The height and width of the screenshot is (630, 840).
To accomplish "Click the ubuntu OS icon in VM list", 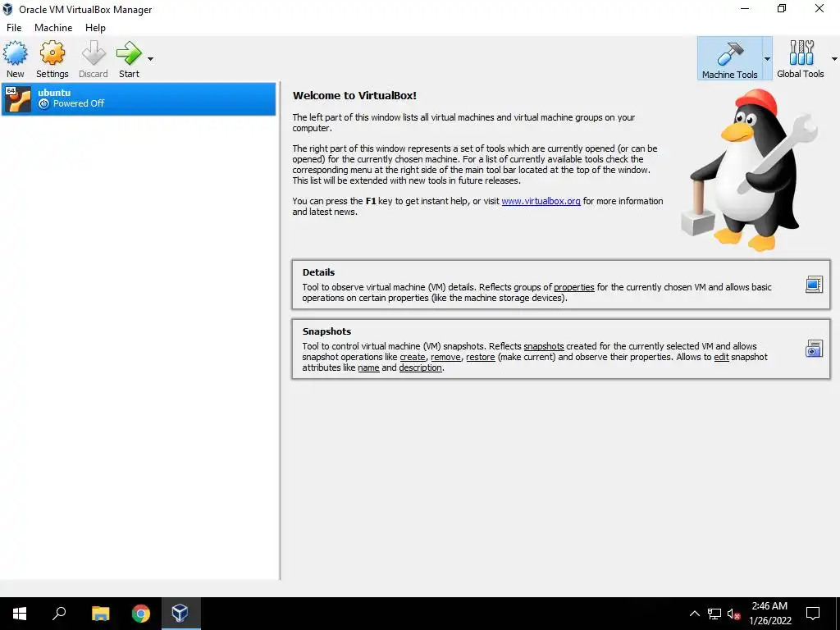I will click(x=18, y=99).
